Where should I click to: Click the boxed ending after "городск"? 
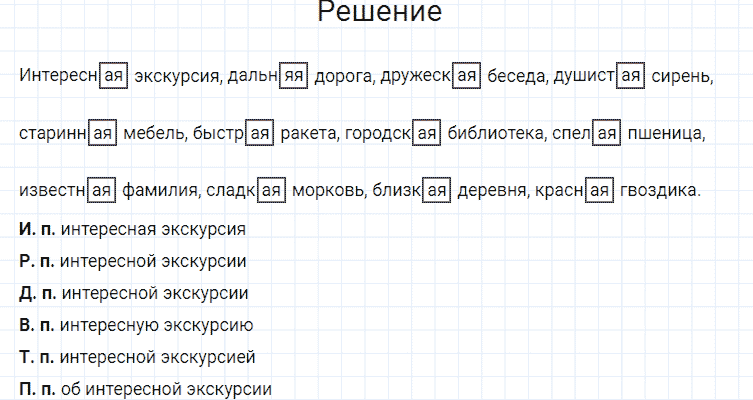pos(427,133)
